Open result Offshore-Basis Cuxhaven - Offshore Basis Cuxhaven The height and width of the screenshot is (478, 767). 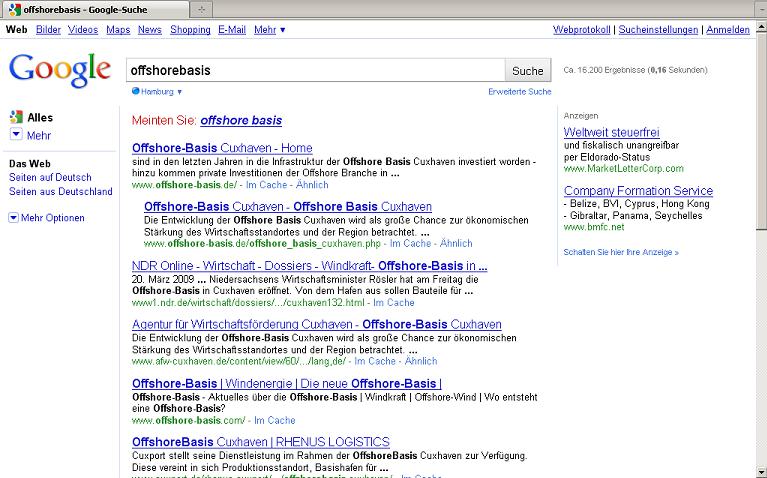[x=288, y=206]
